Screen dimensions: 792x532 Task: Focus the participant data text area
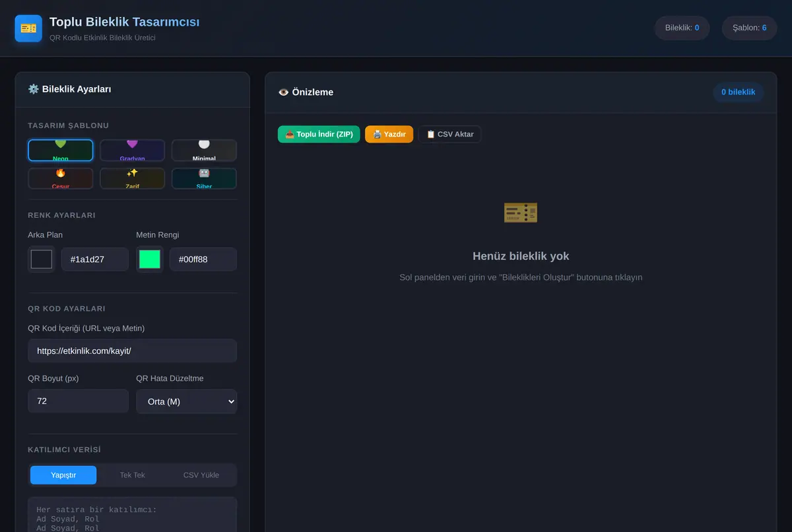(132, 515)
